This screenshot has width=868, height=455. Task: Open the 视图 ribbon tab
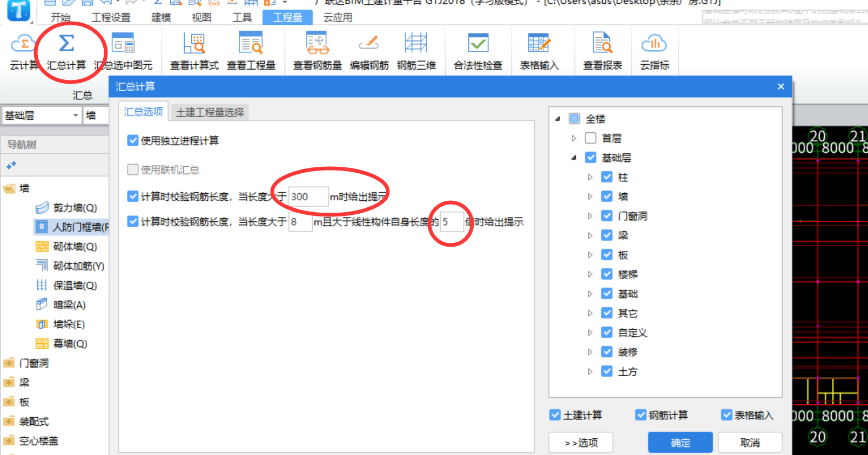201,17
